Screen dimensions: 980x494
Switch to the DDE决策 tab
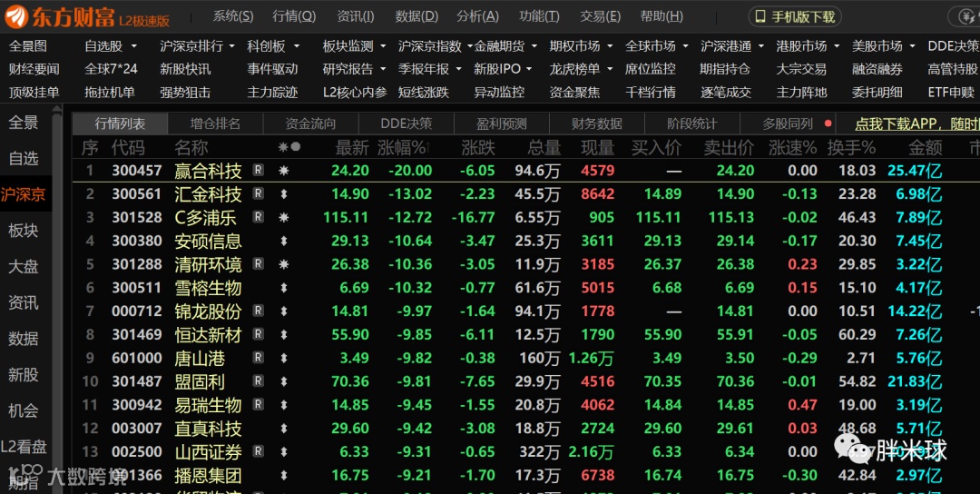[407, 123]
